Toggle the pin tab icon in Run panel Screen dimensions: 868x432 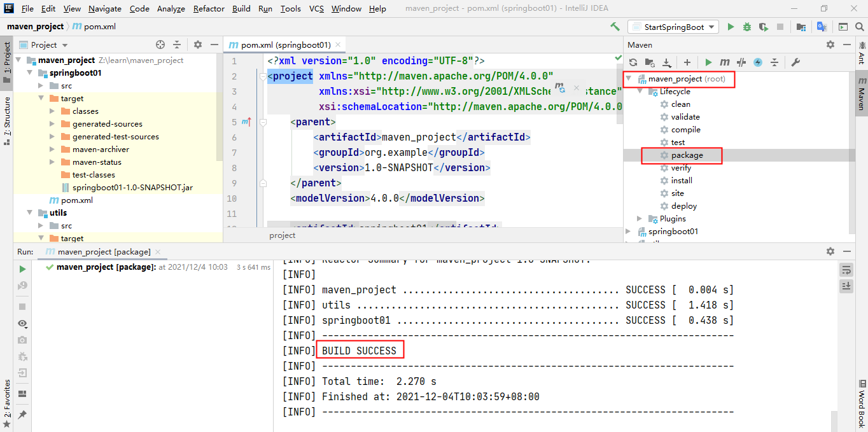click(22, 414)
